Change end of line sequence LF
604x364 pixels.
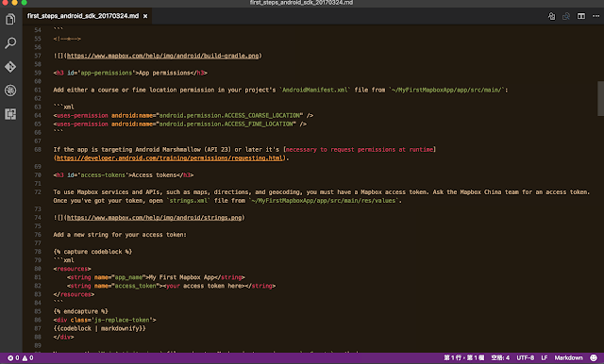(x=545, y=357)
